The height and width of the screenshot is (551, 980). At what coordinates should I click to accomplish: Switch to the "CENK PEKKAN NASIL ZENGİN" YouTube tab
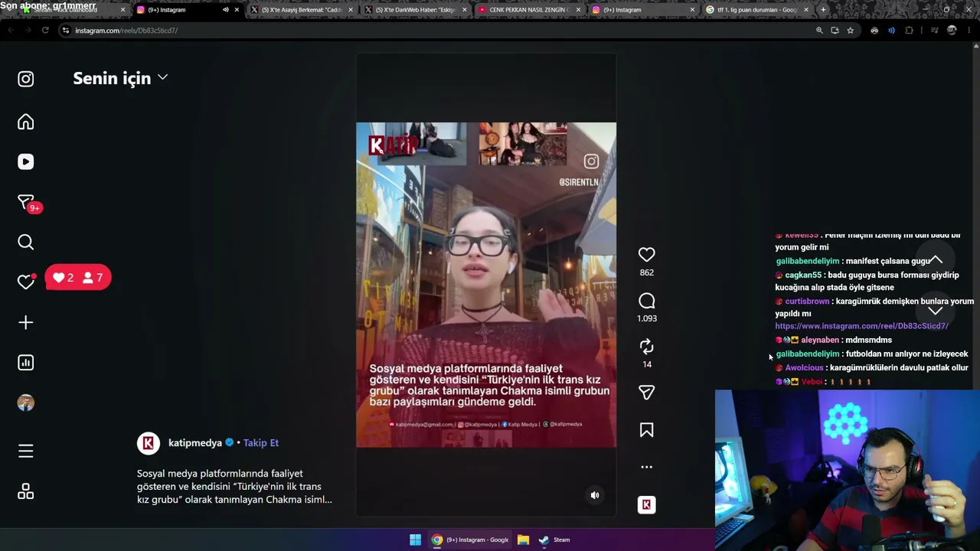coord(529,10)
